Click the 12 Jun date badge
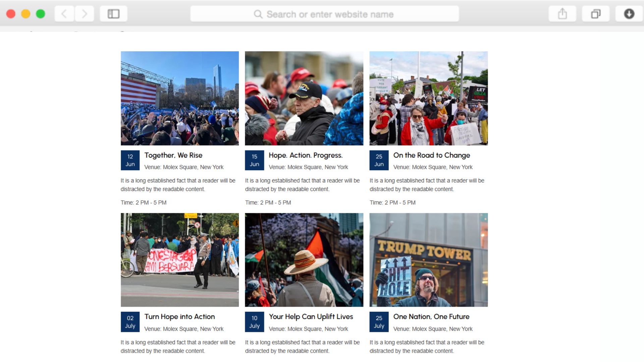The image size is (644, 362). coord(130,160)
